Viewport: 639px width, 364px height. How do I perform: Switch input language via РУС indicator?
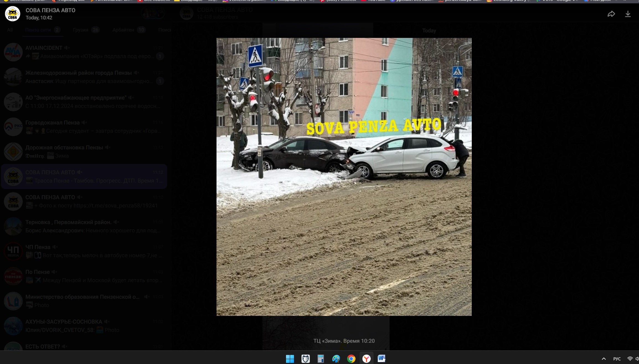[x=617, y=359]
